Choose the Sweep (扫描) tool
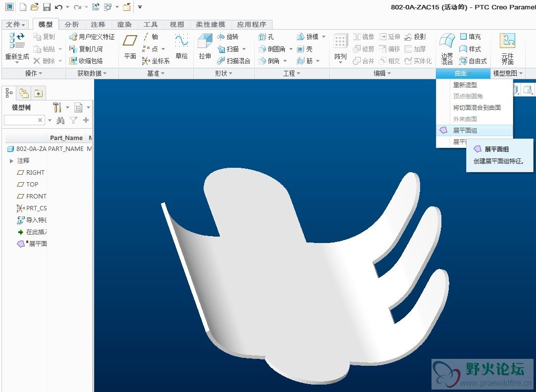Image resolution: width=536 pixels, height=392 pixels. pos(228,49)
